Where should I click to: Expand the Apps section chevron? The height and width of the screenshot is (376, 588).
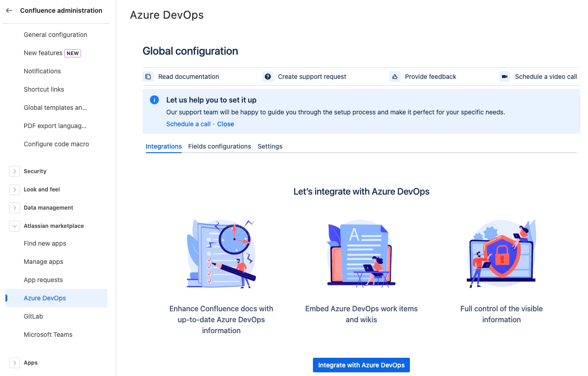pos(15,363)
